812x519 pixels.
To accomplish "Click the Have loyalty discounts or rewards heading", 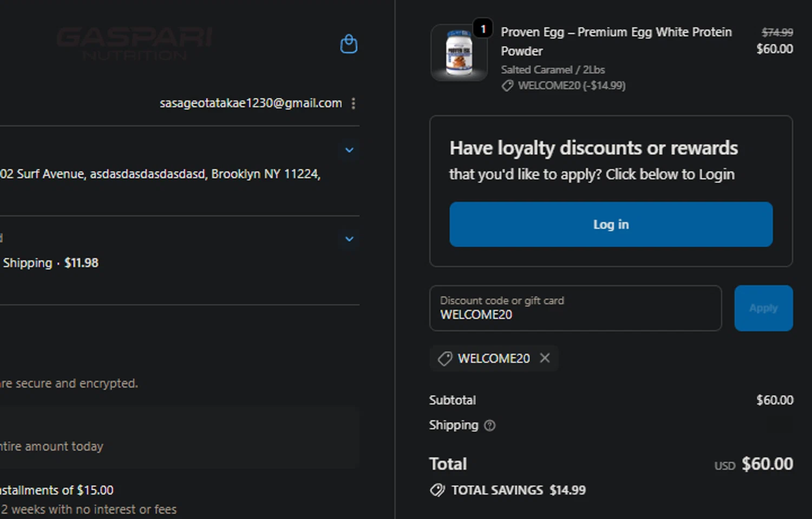I will [x=593, y=148].
